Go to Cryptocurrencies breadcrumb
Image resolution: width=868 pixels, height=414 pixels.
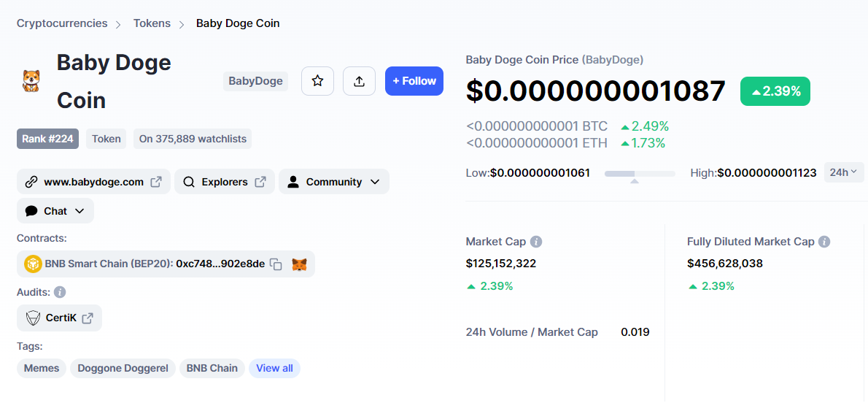click(x=62, y=23)
